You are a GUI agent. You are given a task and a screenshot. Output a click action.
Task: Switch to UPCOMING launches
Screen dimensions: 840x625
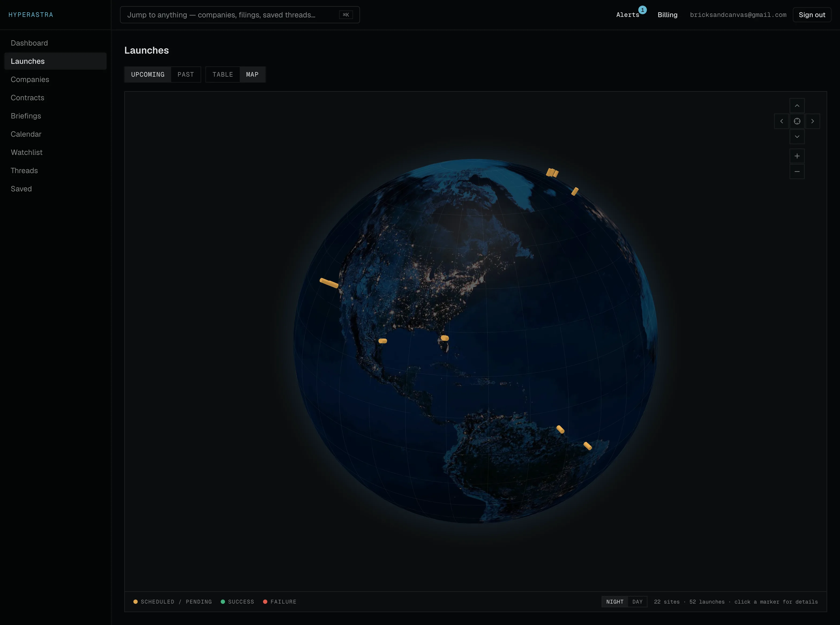coord(148,75)
